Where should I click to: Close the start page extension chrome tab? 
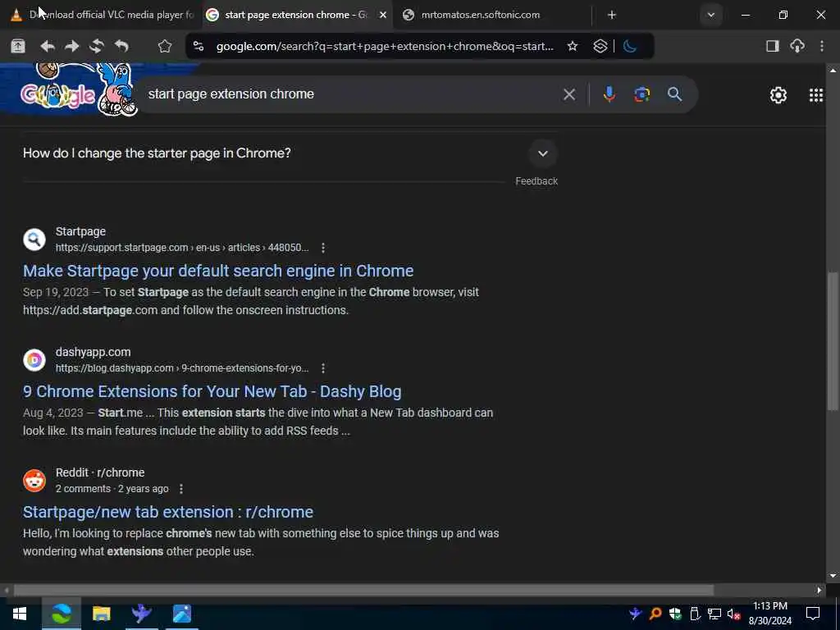pos(383,15)
